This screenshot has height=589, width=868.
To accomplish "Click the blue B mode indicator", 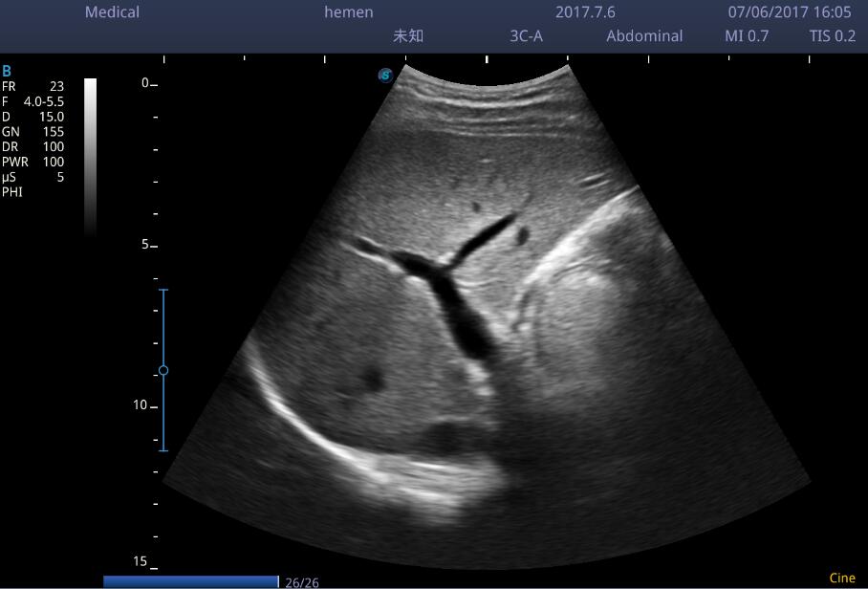I will tap(7, 71).
